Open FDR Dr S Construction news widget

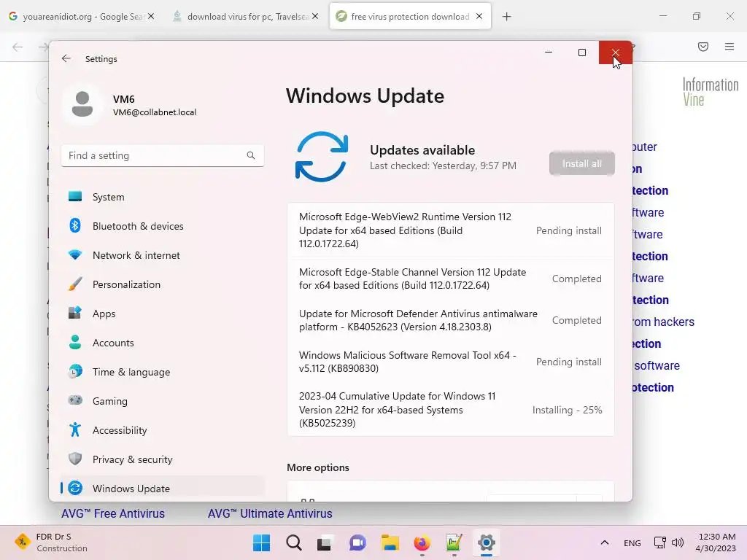[50, 542]
